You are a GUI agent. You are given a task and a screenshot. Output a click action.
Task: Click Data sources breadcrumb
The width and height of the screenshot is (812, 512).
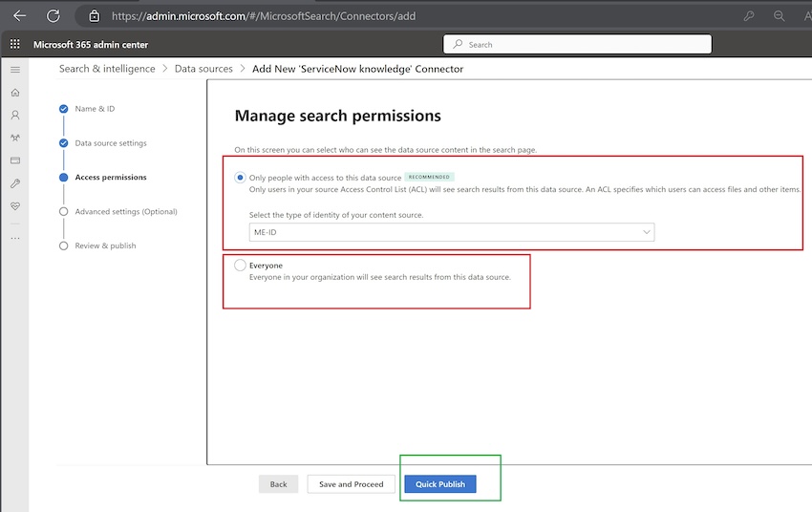203,69
